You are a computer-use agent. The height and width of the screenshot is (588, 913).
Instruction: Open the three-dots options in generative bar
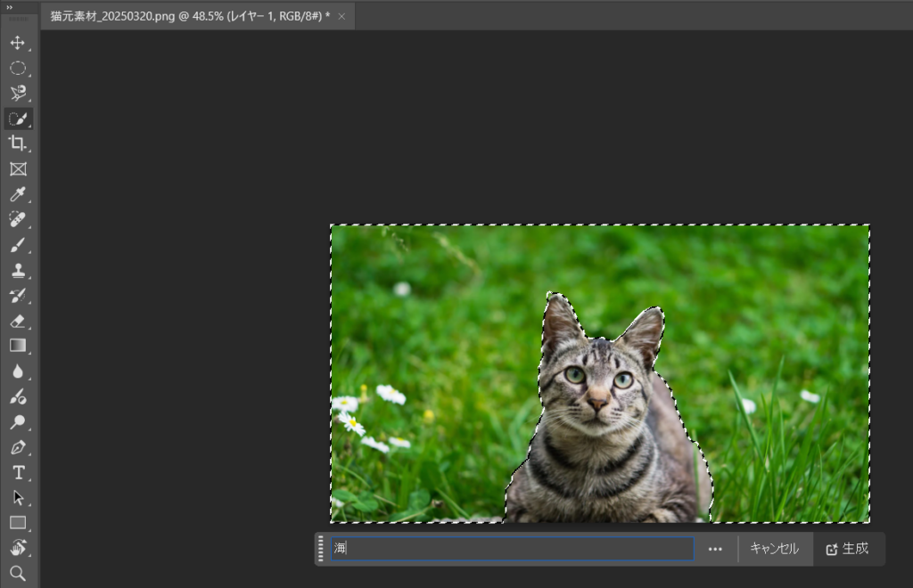pos(715,549)
